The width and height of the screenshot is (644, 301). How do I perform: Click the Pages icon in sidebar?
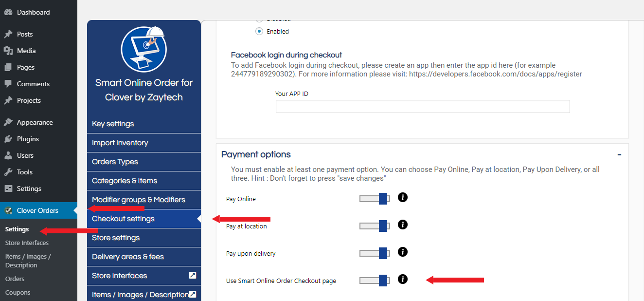(x=8, y=67)
